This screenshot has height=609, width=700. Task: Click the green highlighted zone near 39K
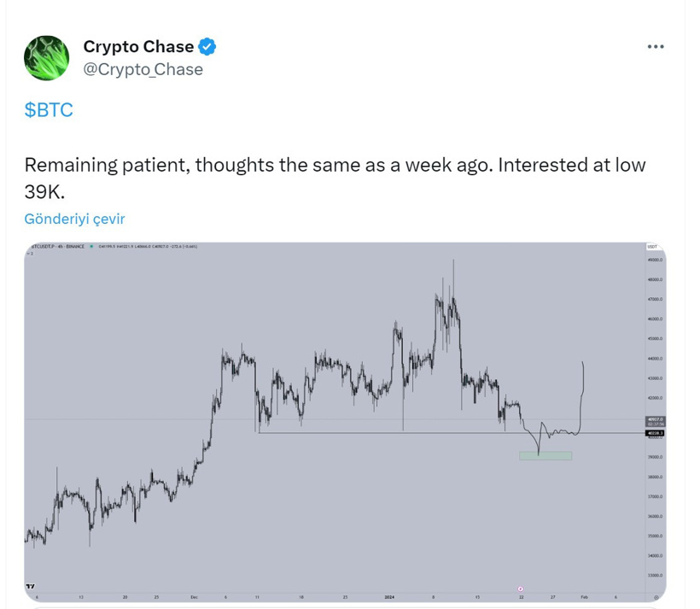[x=546, y=454]
